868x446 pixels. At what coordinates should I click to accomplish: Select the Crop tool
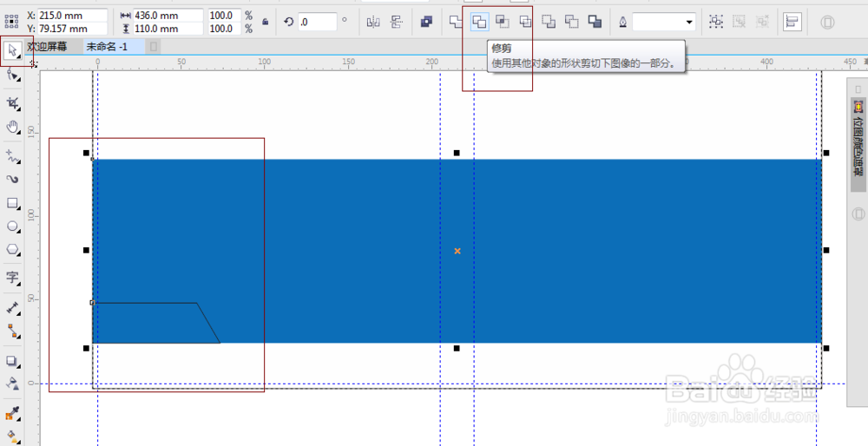[x=12, y=103]
